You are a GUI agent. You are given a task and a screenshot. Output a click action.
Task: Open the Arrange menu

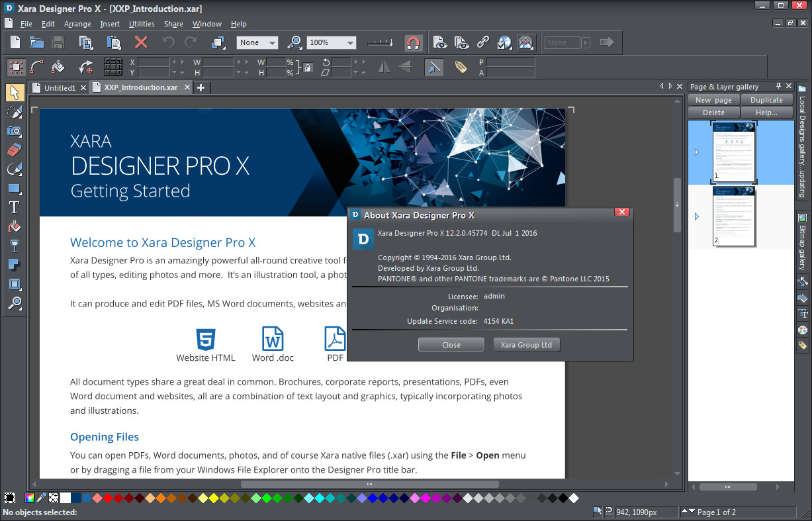pyautogui.click(x=77, y=24)
